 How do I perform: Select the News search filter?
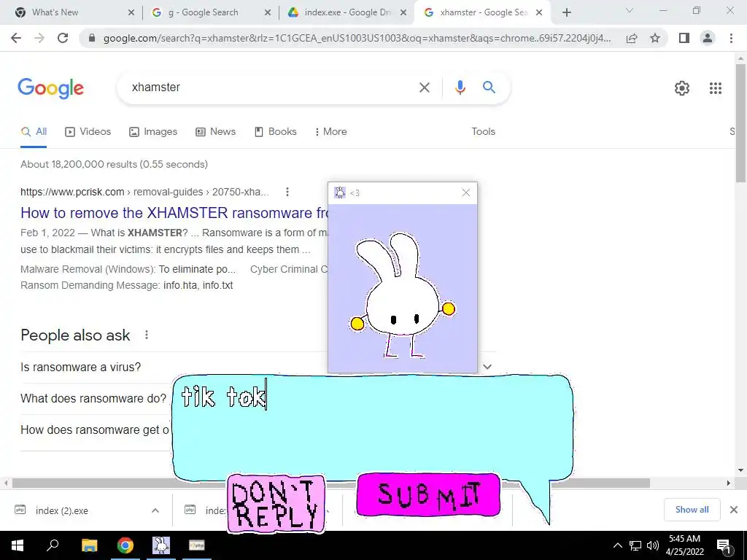tap(216, 132)
